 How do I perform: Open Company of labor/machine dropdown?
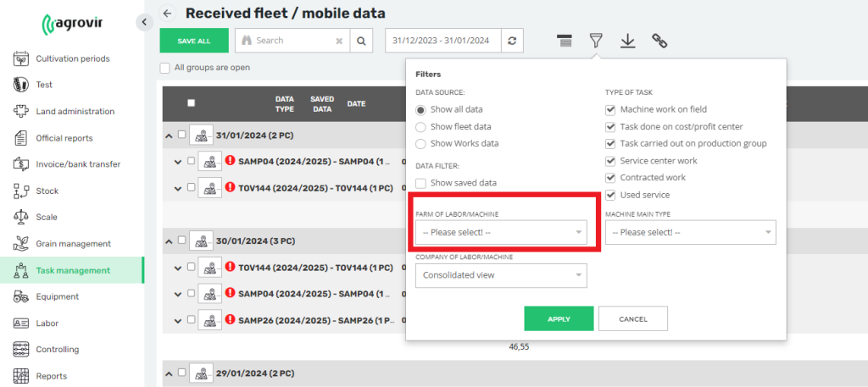(501, 275)
